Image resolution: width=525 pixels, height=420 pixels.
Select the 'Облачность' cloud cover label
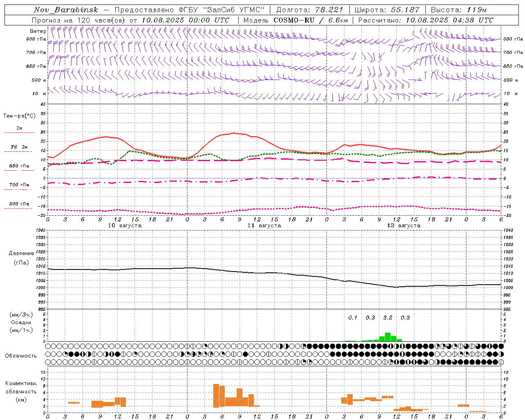[21, 356]
